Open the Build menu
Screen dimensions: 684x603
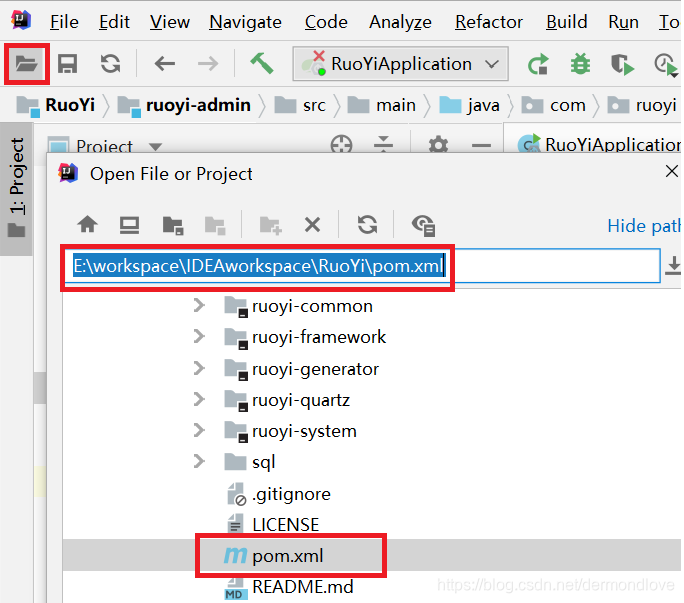point(567,22)
